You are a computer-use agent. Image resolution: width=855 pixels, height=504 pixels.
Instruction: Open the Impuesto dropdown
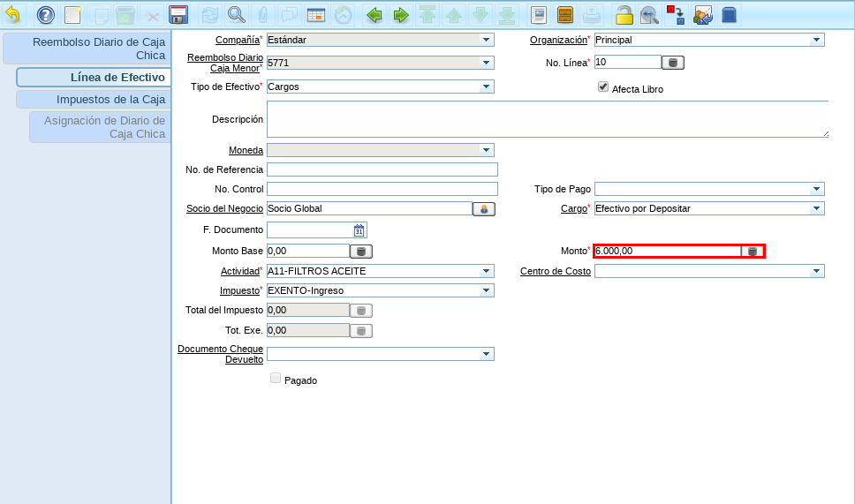[486, 290]
